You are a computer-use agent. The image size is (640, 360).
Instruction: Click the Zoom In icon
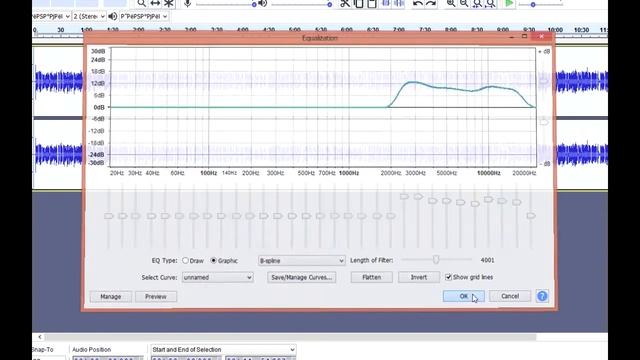(451, 4)
